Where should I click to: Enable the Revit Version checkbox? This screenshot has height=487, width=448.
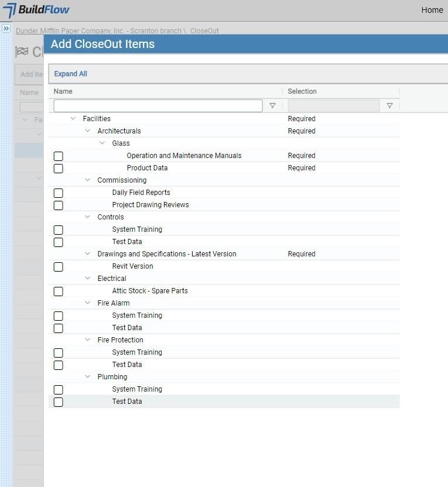(59, 267)
